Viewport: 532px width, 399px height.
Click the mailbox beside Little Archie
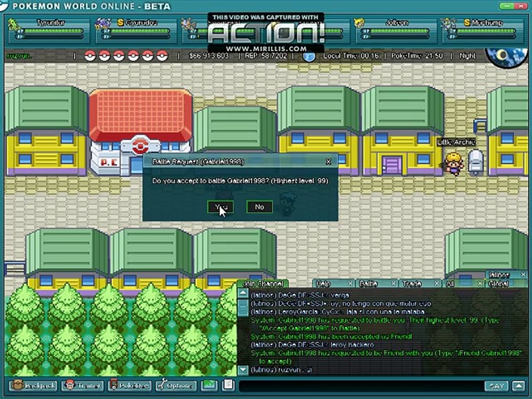pos(475,162)
